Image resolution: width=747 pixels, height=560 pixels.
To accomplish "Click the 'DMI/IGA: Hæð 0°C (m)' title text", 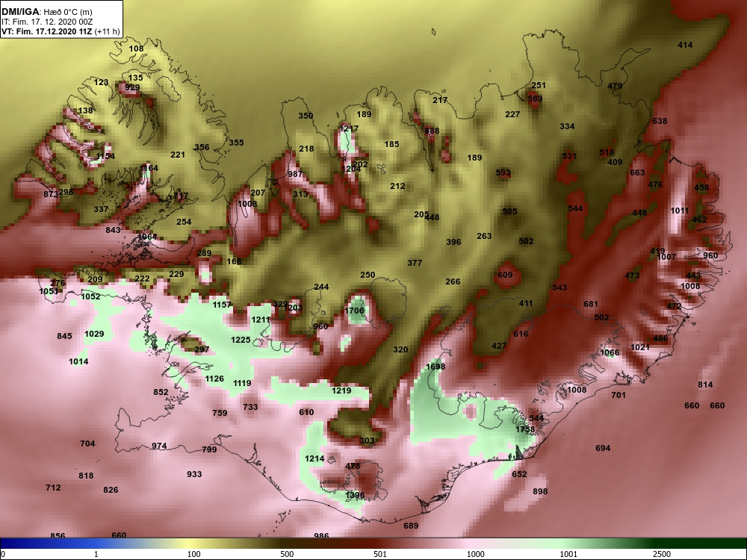I will [x=46, y=11].
